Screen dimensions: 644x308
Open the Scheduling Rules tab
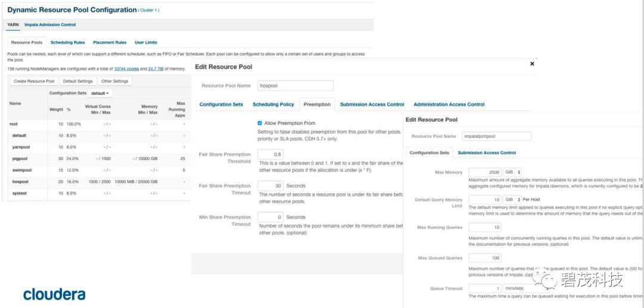[x=68, y=42]
